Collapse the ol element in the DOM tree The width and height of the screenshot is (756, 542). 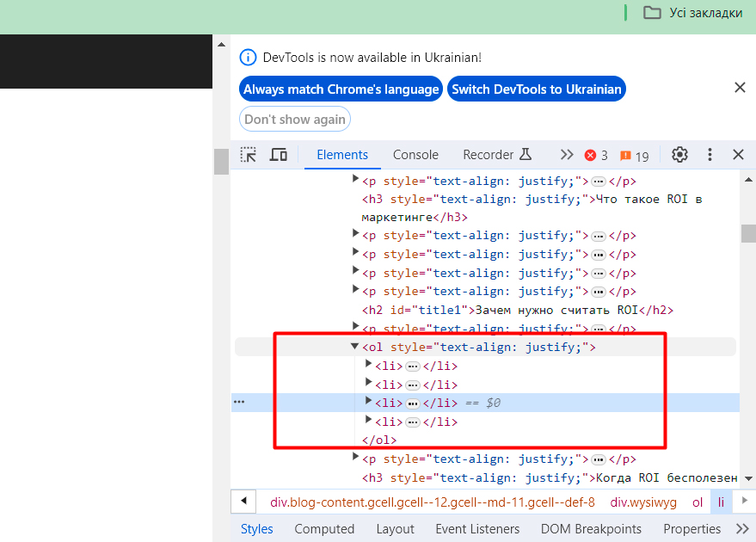pyautogui.click(x=355, y=346)
